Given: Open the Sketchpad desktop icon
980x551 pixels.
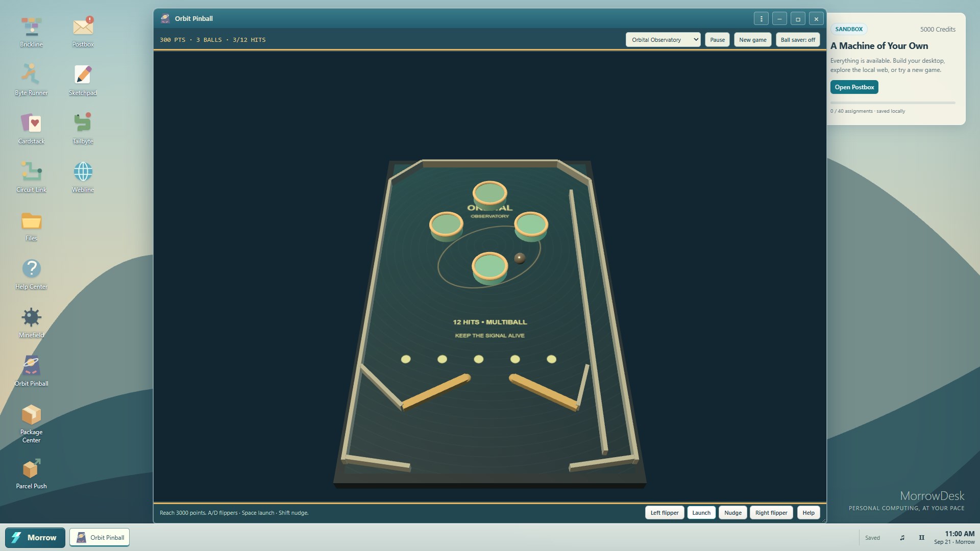Looking at the screenshot, I should tap(83, 80).
